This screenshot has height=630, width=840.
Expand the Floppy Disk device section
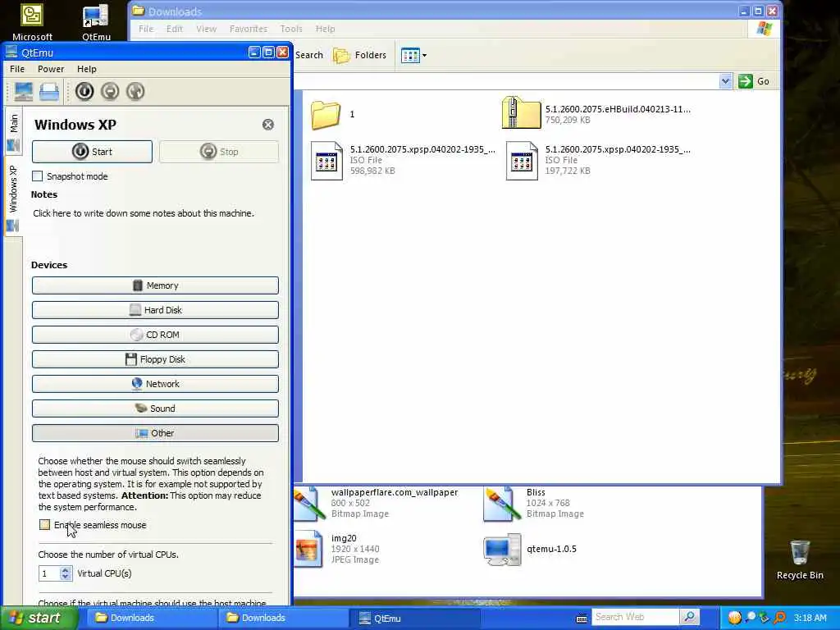pos(155,359)
